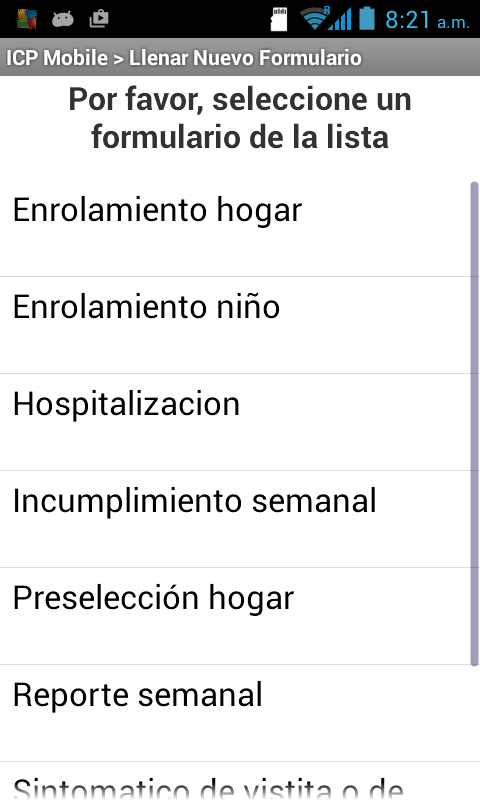Open the Preselección hogar form
This screenshot has height=800, width=480.
(240, 616)
